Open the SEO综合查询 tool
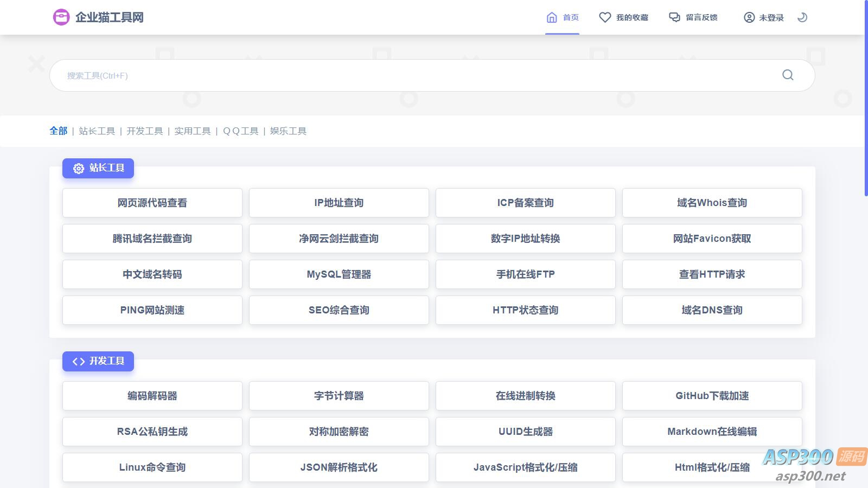The image size is (868, 488). click(339, 310)
